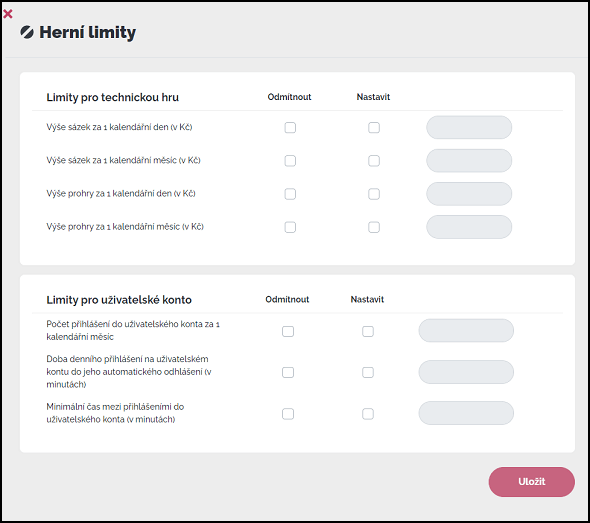
Task: Save limits with the Uložit button
Action: (531, 482)
